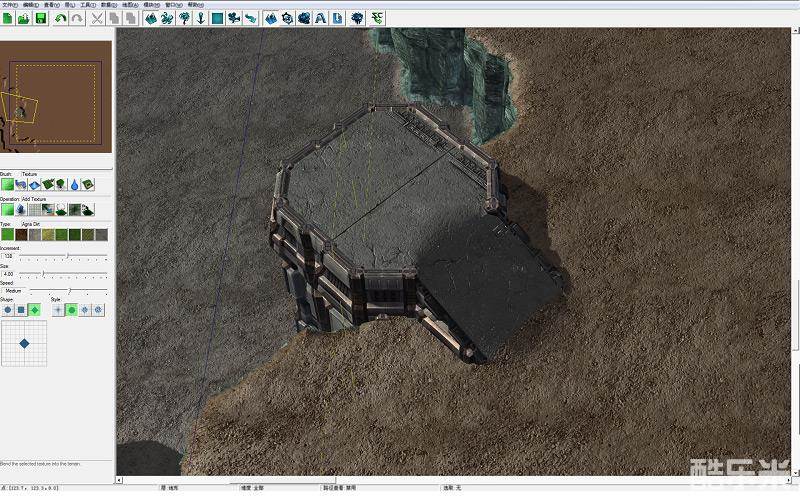Screen dimensions: 800x500
Task: Open the 文件 (File) menu
Action: 9,4
